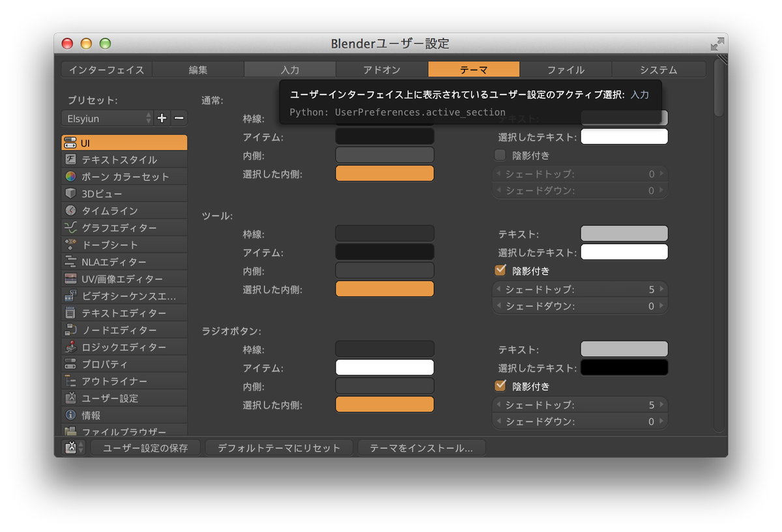The image size is (782, 532).
Task: Decrease ツール シェードトップ value with left arrow
Action: coord(499,289)
